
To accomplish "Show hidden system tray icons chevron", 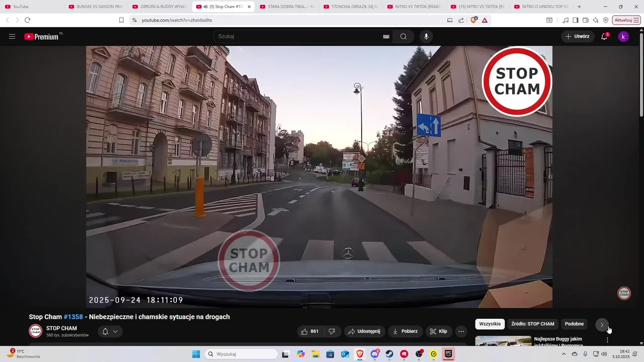I will tap(563, 354).
